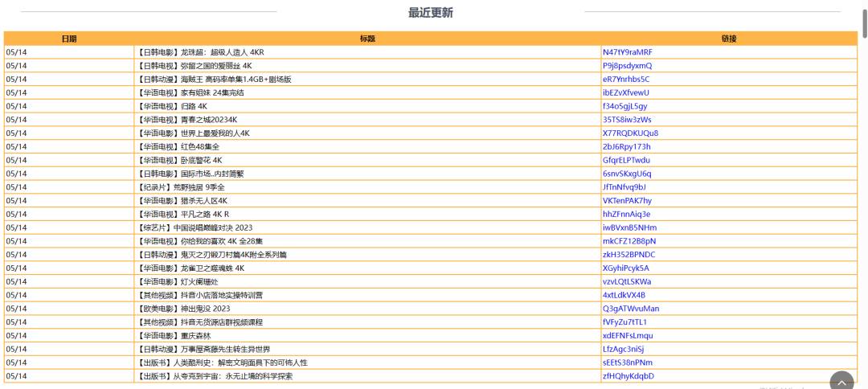
Task: Click the 05/14 date in 龙珠超 row
Action: [17, 52]
